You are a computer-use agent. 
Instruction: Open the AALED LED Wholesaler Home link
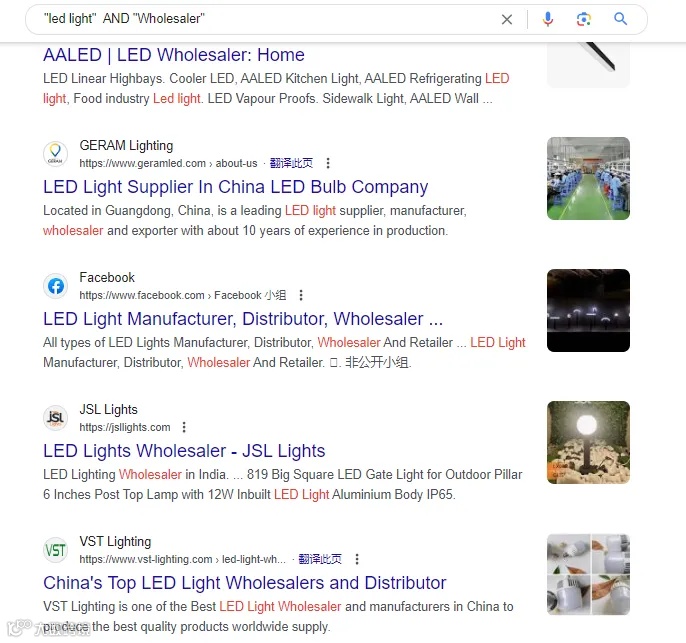tap(174, 55)
